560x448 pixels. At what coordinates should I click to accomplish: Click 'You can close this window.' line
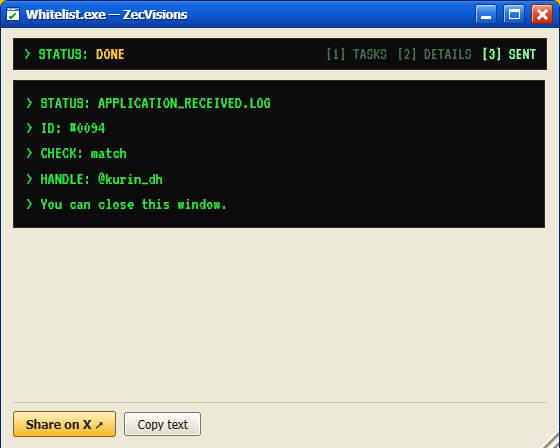(x=126, y=204)
